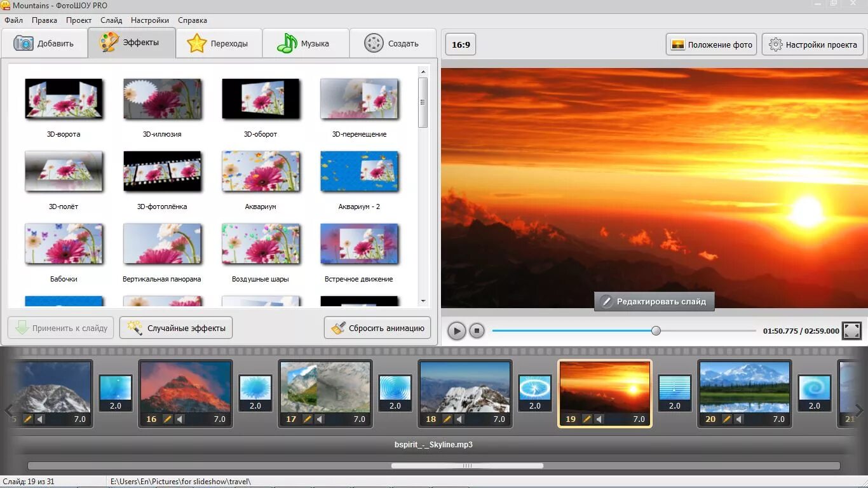Open the Добавить tab
Screen dimensions: 868x488
(x=44, y=44)
